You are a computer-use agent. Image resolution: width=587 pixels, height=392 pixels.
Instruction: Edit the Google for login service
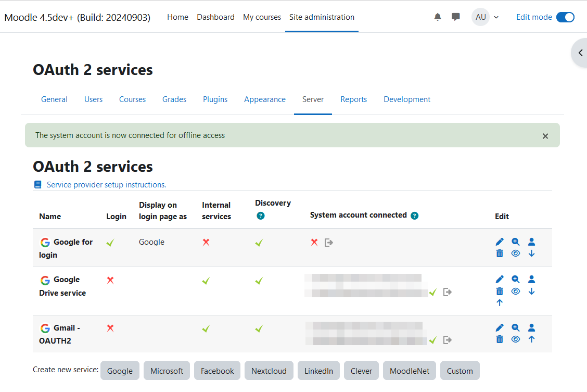(x=500, y=242)
